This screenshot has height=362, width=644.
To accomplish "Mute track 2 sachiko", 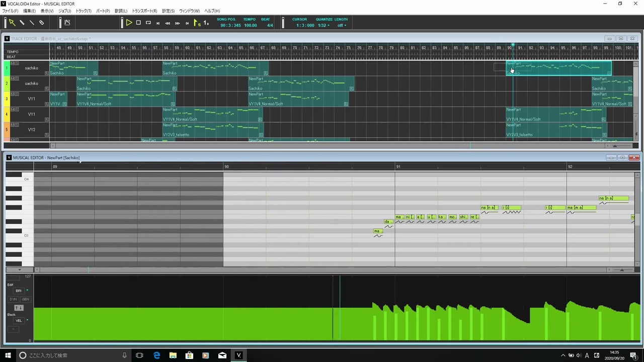I will point(12,78).
